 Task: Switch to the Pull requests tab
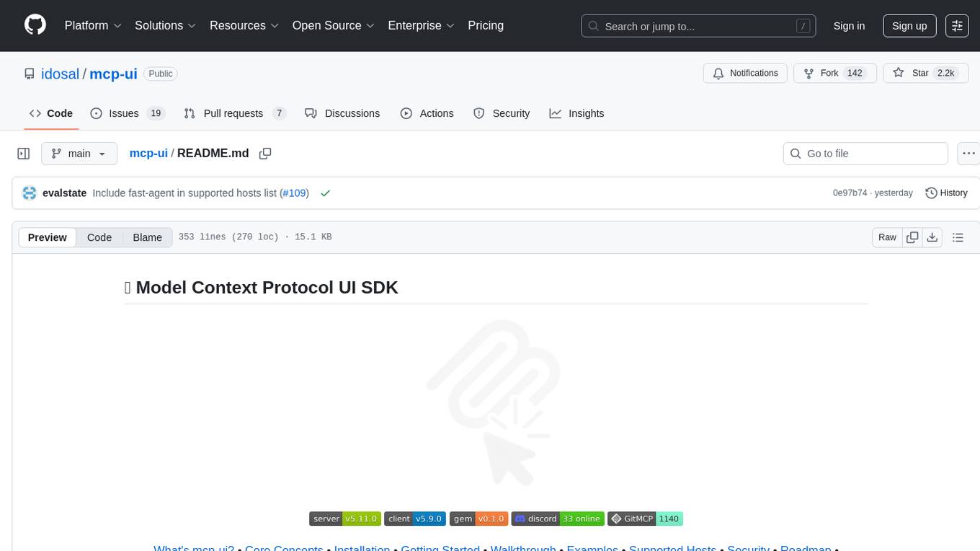tap(235, 113)
